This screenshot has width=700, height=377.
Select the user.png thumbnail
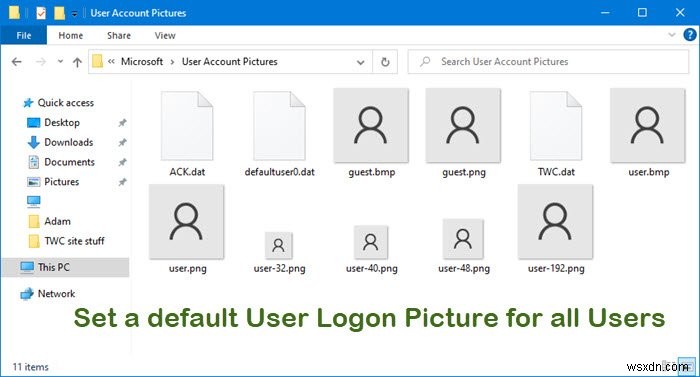(186, 222)
